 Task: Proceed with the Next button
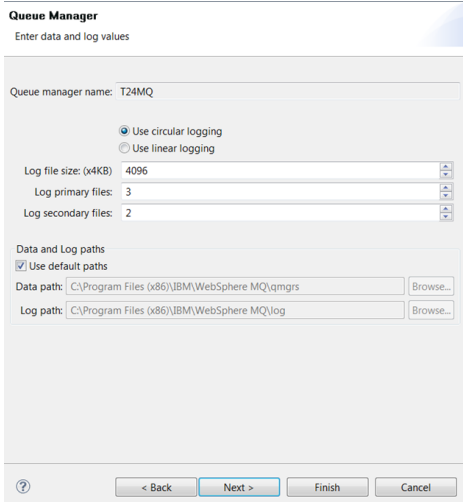pos(239,487)
